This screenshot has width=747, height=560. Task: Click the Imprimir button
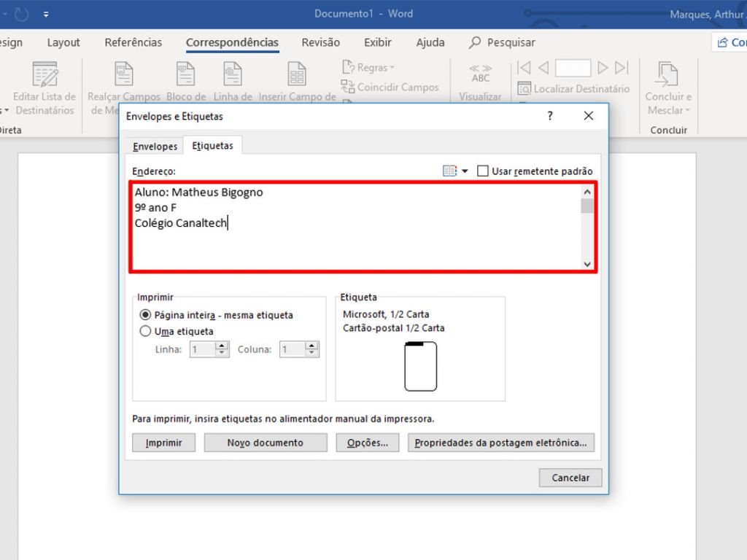163,443
